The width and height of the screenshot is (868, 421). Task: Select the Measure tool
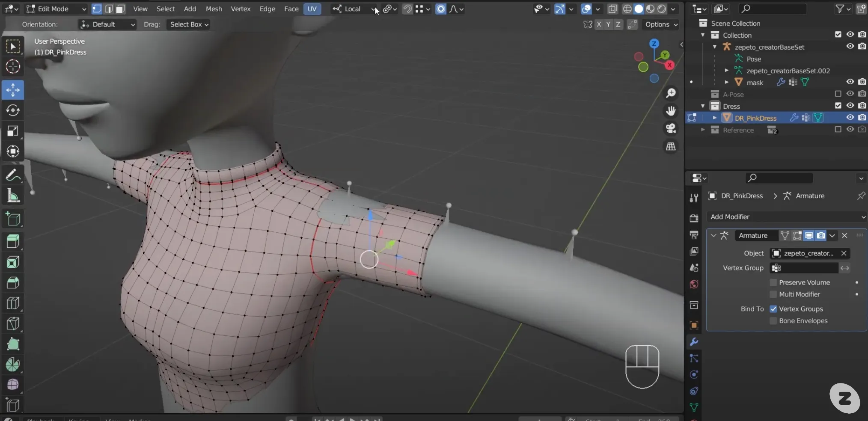[13, 196]
